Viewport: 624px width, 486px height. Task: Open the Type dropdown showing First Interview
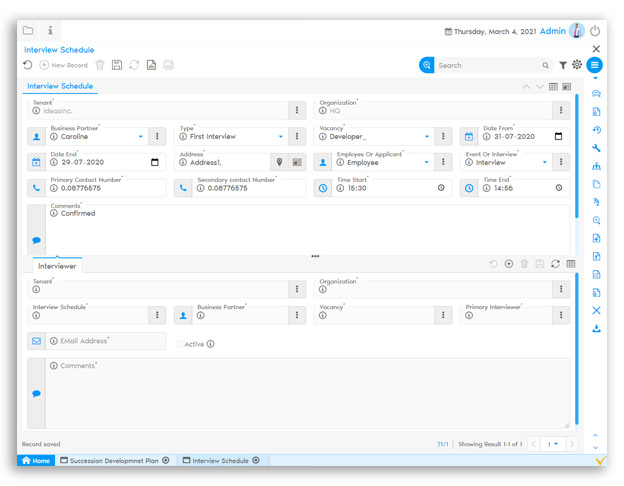pyautogui.click(x=281, y=136)
